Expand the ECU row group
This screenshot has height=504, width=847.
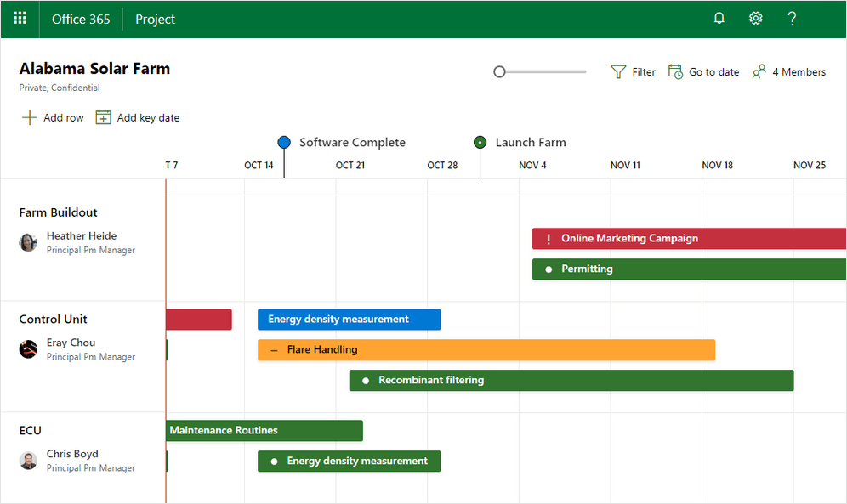click(x=30, y=430)
